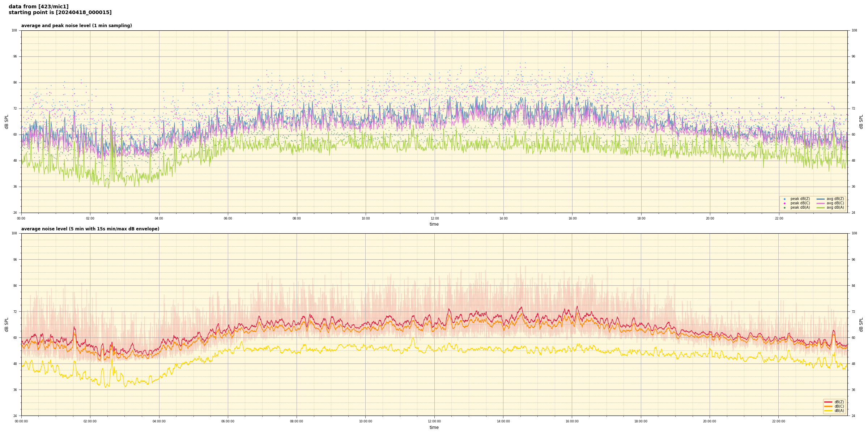The width and height of the screenshot is (868, 434).
Task: Click the bottom chart title about the 5 min envelope
Action: coord(90,229)
